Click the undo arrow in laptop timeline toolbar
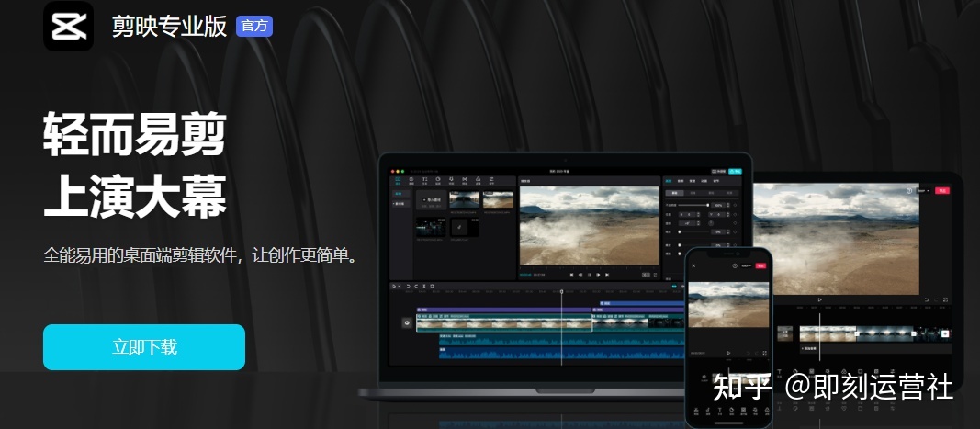980x429 pixels. click(409, 287)
